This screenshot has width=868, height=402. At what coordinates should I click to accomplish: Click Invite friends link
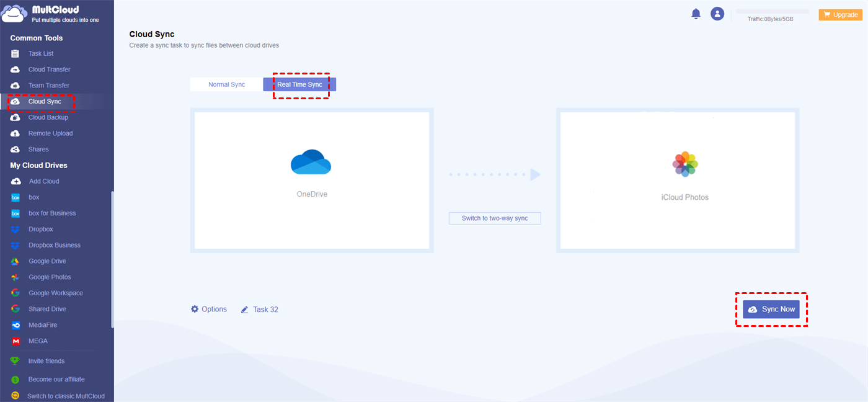[46, 361]
